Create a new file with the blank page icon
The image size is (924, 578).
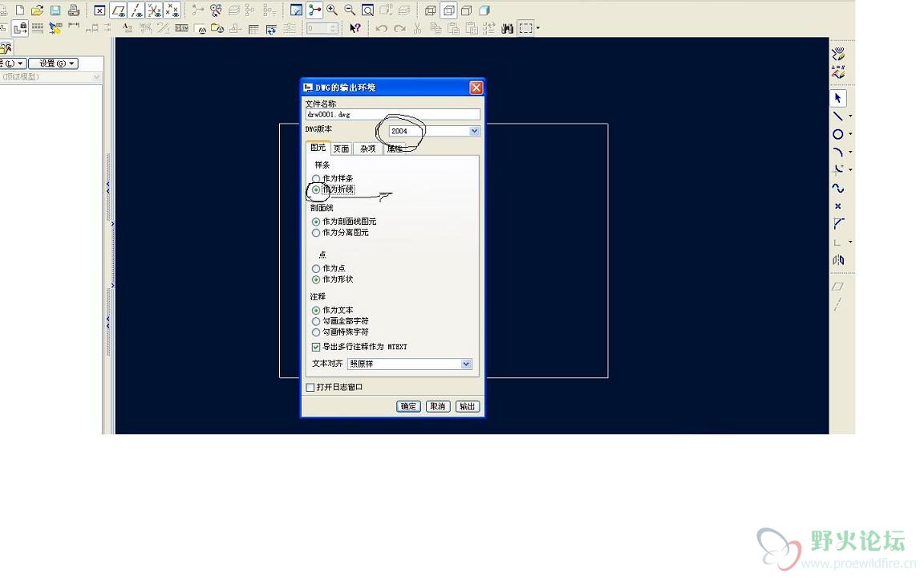coord(20,10)
